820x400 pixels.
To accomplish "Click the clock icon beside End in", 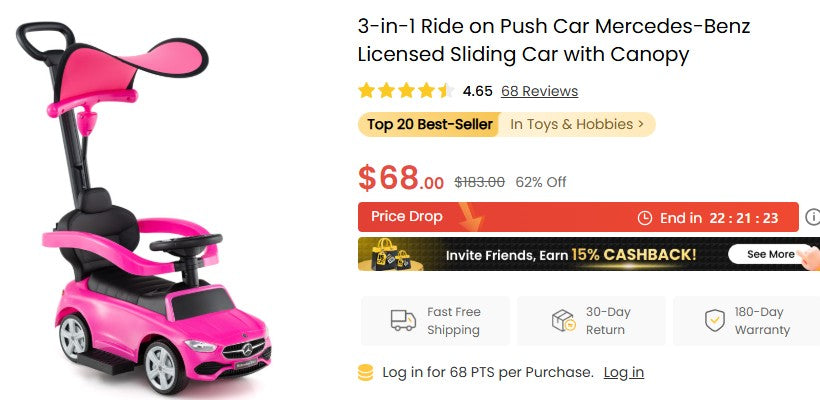I will tap(645, 217).
